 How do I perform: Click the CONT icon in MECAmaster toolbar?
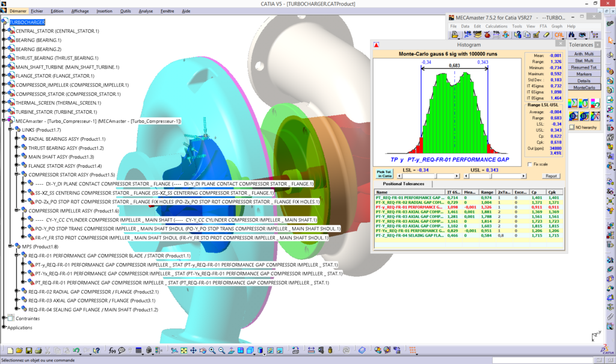pos(477,34)
